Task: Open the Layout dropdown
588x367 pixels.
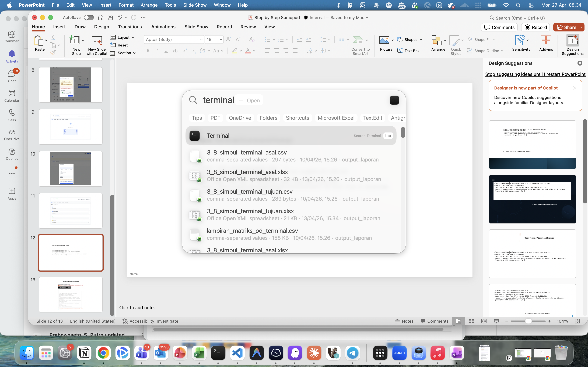Action: coord(122,37)
